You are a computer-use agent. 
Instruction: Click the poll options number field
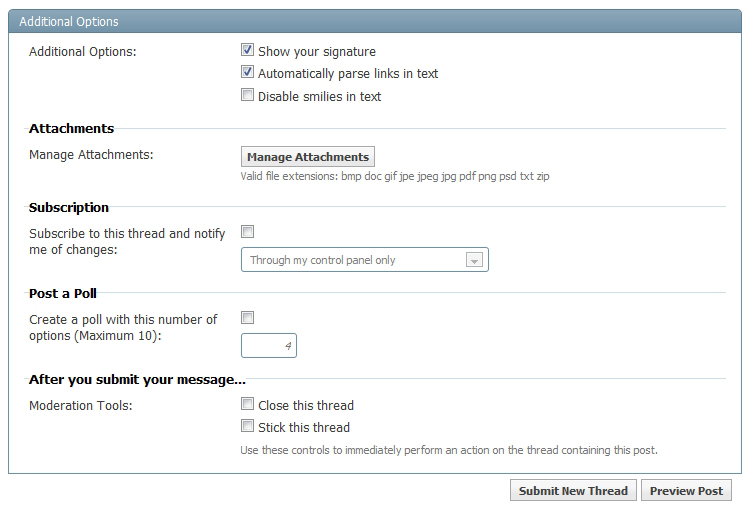(269, 346)
